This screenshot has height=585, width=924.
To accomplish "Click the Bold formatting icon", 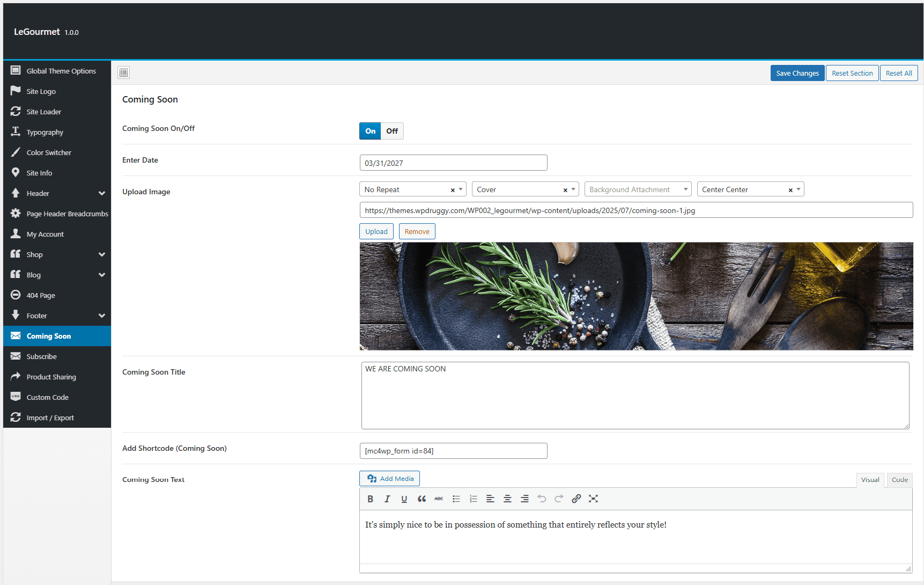I will (x=370, y=499).
